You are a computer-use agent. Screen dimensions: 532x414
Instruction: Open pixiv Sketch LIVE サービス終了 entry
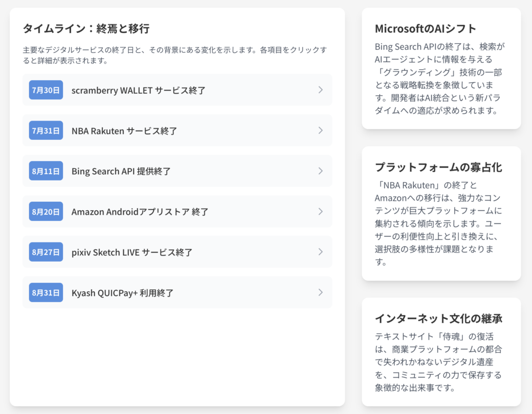tap(177, 252)
